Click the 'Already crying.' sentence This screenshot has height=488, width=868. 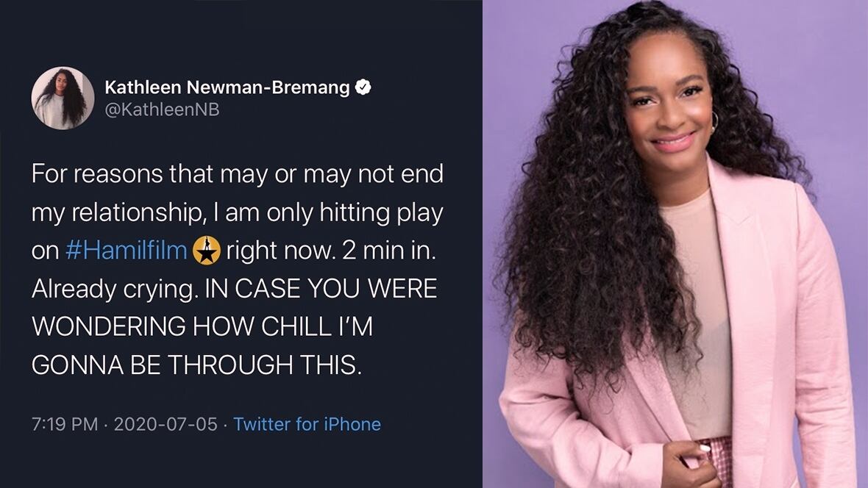click(x=115, y=290)
